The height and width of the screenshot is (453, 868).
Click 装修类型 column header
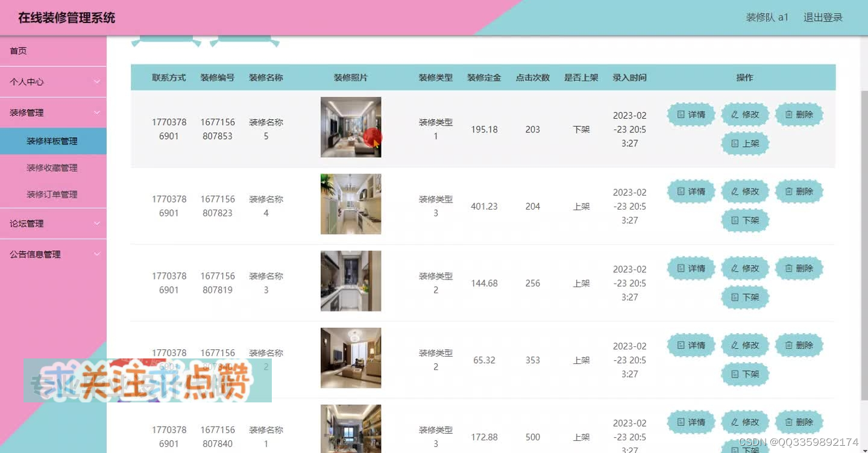tap(436, 78)
